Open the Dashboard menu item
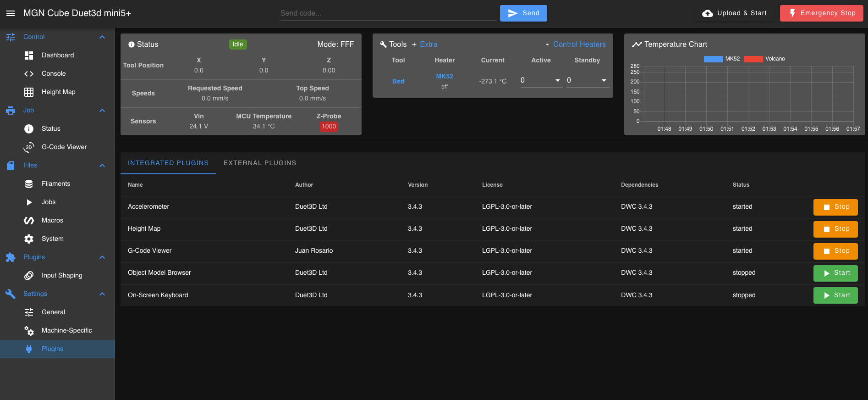This screenshot has width=868, height=400. coord(57,56)
